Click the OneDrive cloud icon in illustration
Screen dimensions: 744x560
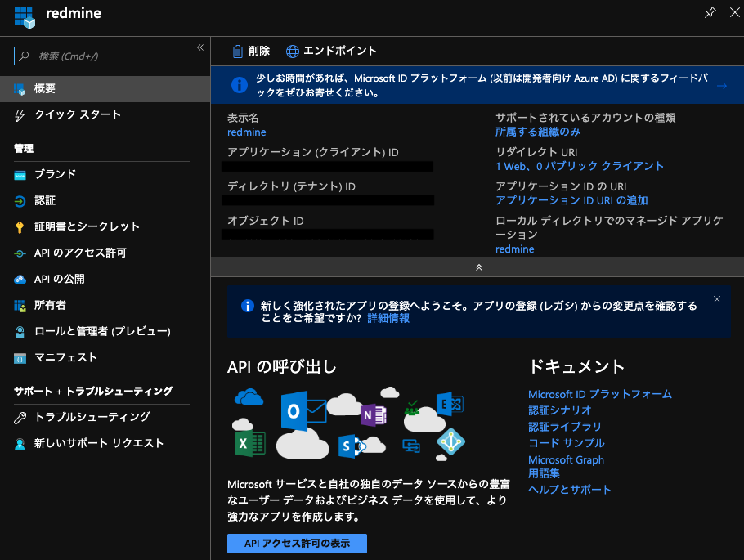(x=249, y=396)
